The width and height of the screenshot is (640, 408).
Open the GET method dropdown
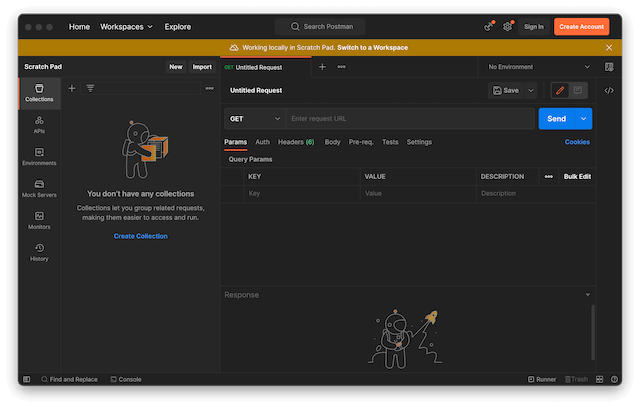click(x=255, y=119)
